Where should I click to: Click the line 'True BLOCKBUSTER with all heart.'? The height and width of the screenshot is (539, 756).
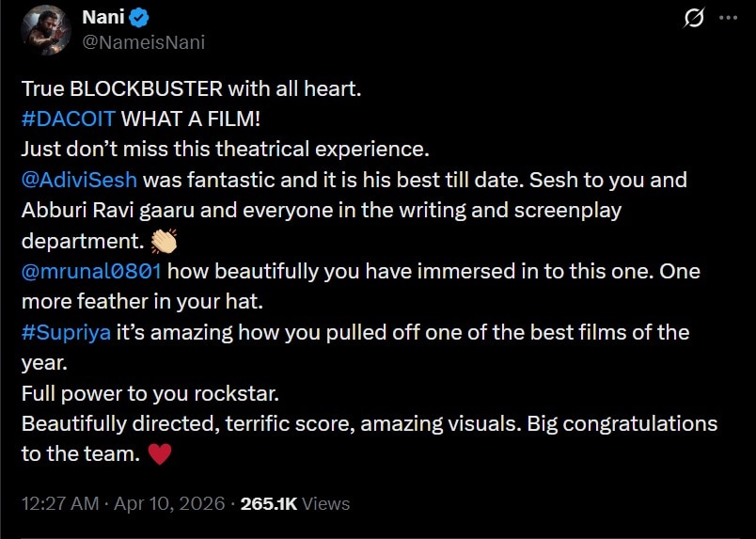(191, 88)
